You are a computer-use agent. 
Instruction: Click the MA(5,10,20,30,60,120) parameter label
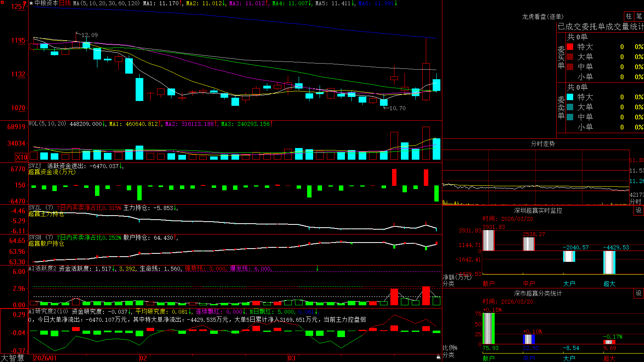click(106, 3)
